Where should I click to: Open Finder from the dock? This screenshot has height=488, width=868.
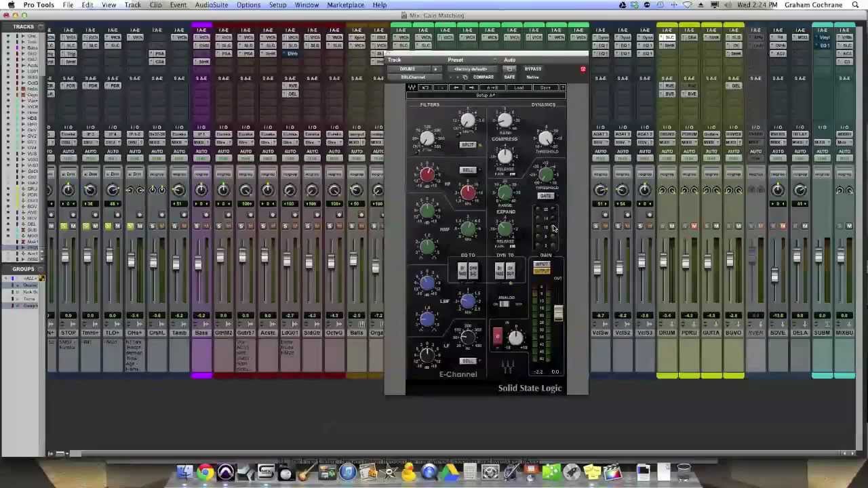(184, 472)
